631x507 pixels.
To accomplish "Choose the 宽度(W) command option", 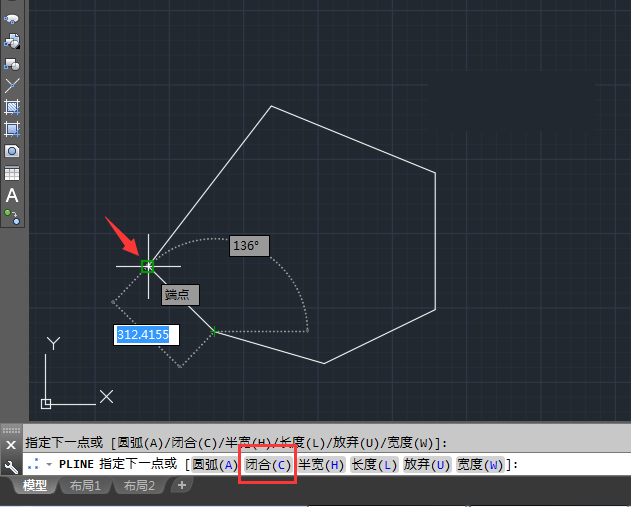I will pyautogui.click(x=480, y=465).
